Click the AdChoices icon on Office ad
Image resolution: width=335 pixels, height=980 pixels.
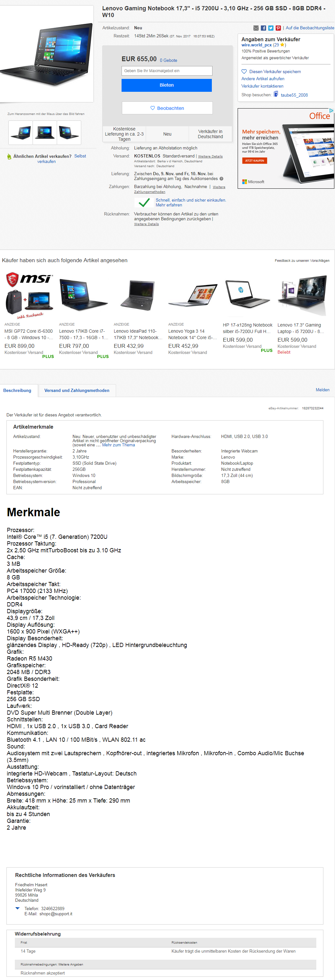[331, 111]
